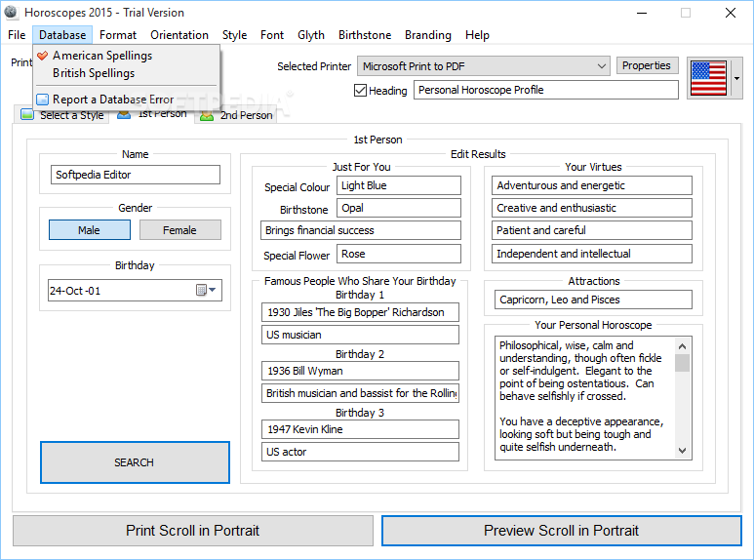The image size is (754, 560).
Task: Edit the Birthday 1 name field
Action: point(360,312)
